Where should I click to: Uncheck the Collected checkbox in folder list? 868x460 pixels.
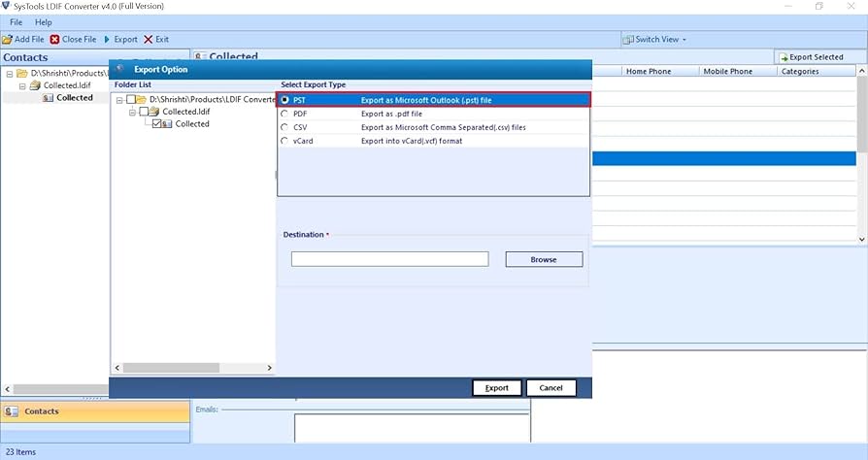tap(156, 124)
